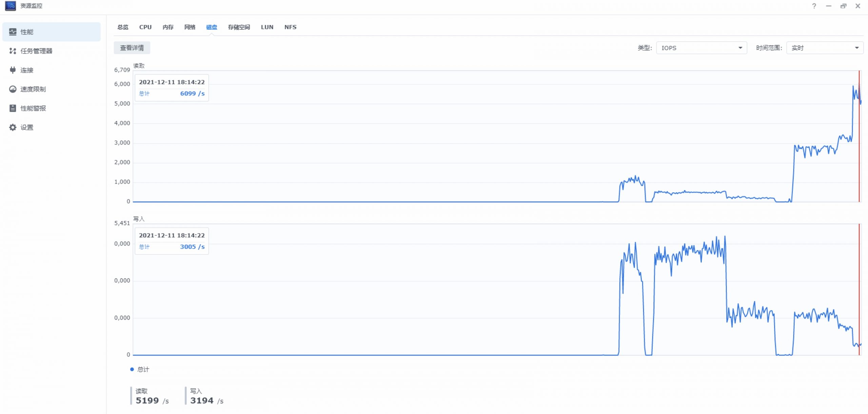Screen dimensions: 868x414
Task: Switch to the 总览 tab
Action: [123, 27]
